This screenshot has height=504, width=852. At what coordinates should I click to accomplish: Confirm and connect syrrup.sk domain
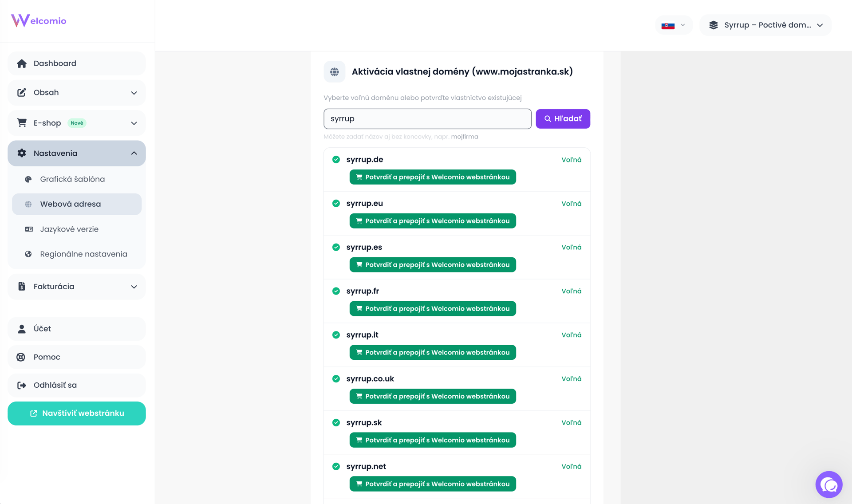(432, 440)
